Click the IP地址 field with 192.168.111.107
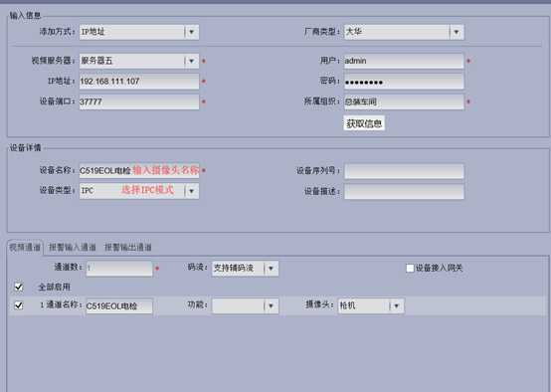 pos(139,82)
